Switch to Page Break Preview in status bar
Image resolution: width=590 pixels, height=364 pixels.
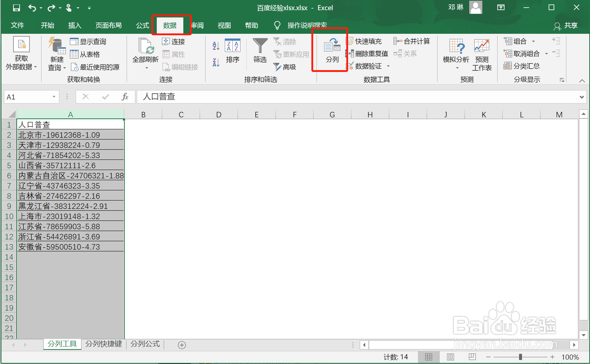[x=472, y=357]
